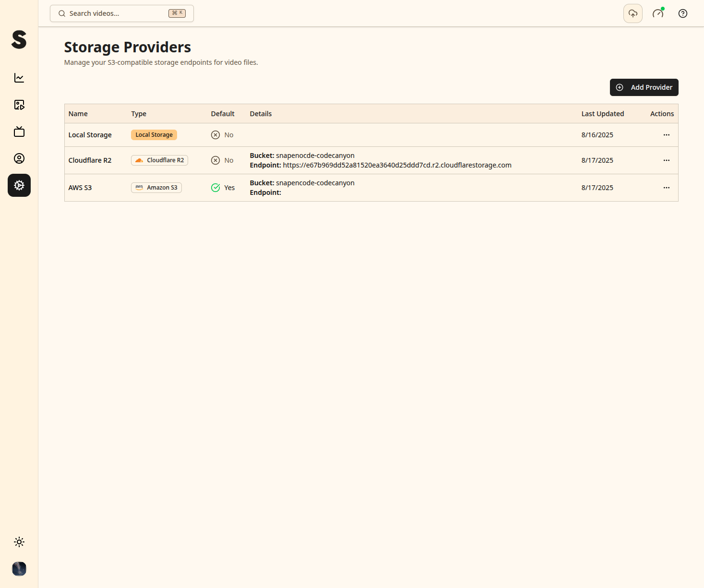Click bucket snapencode-codecanyon in AWS row

(x=315, y=183)
